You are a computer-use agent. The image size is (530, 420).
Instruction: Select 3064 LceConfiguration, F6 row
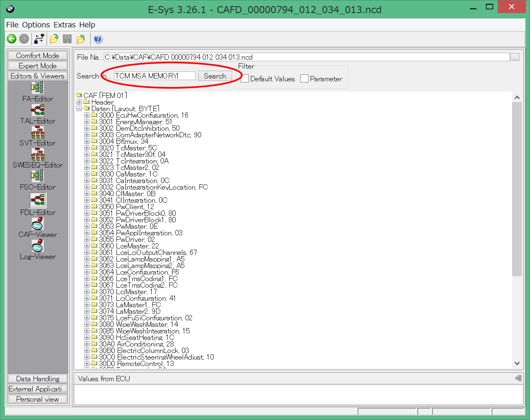[x=139, y=272]
